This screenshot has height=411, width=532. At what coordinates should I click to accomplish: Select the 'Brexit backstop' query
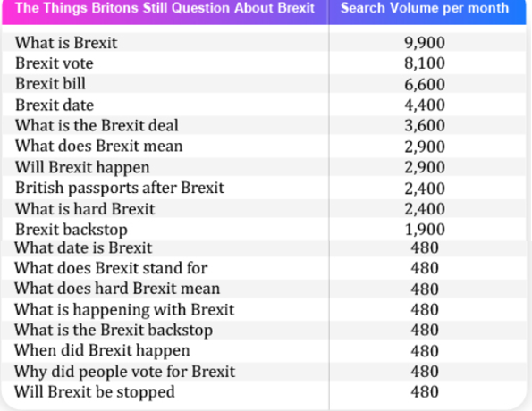pyautogui.click(x=72, y=230)
